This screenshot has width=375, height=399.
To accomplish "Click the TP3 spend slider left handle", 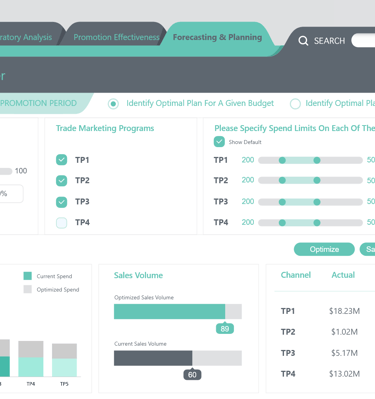I will point(282,202).
